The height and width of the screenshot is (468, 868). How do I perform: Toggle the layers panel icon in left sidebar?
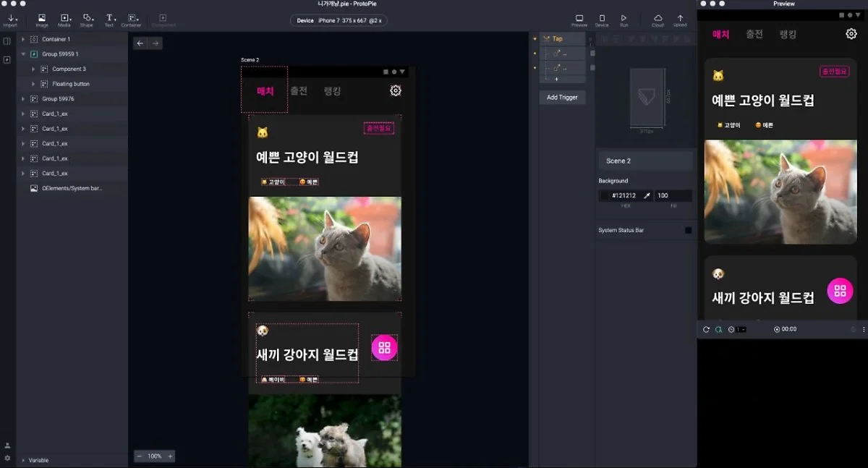point(7,41)
